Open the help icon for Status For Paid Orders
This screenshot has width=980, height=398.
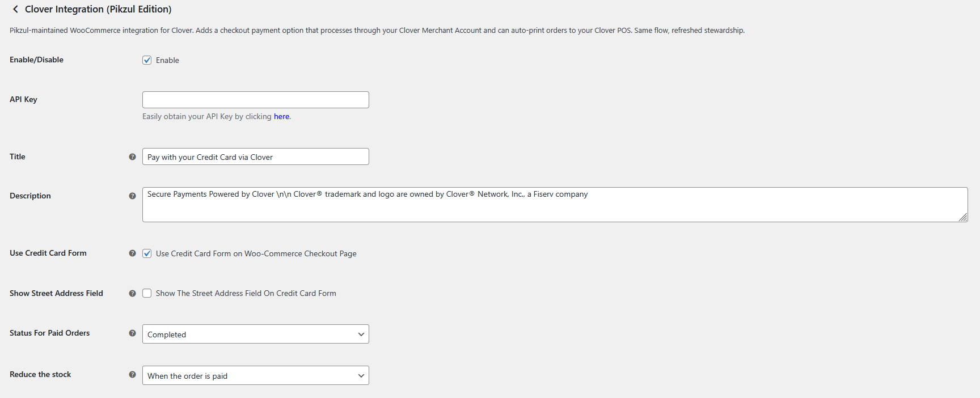click(x=132, y=333)
